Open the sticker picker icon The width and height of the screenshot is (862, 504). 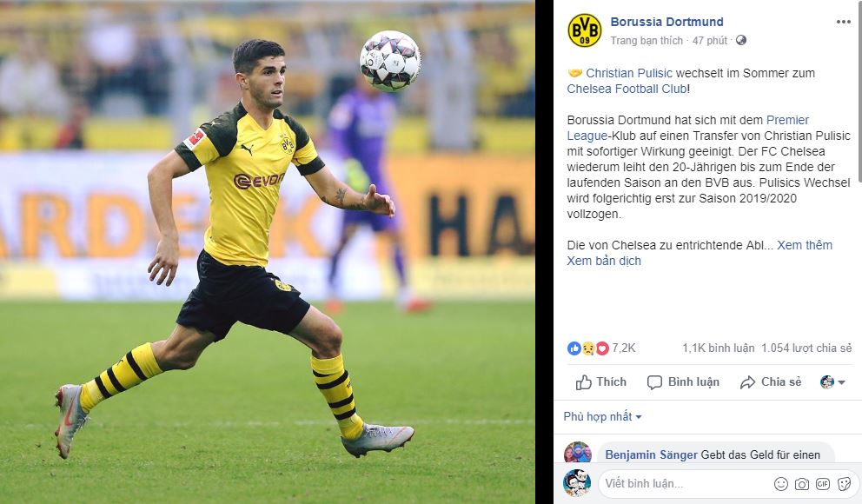click(x=844, y=484)
